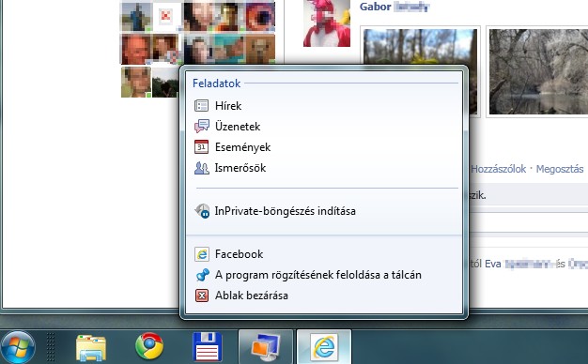Launch Google Chrome from the taskbar

pos(149,346)
